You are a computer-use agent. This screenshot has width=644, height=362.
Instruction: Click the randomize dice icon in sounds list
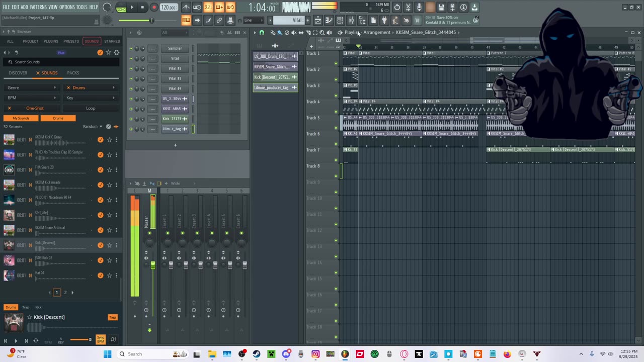[108, 127]
